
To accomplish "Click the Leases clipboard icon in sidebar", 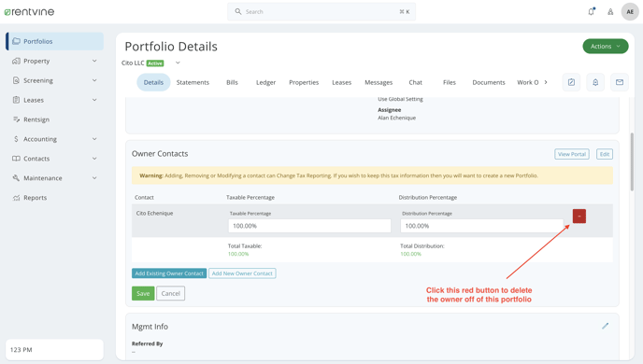I will [16, 100].
